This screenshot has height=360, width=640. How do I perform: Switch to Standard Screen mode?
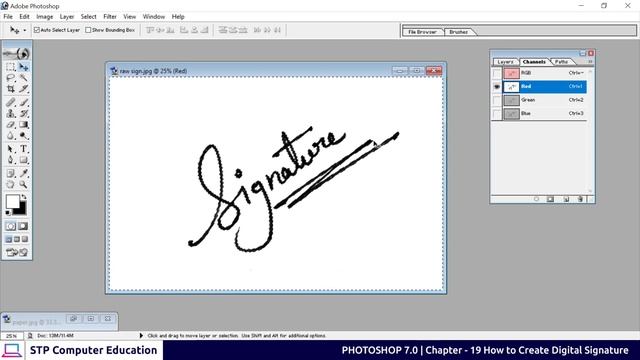click(x=9, y=239)
